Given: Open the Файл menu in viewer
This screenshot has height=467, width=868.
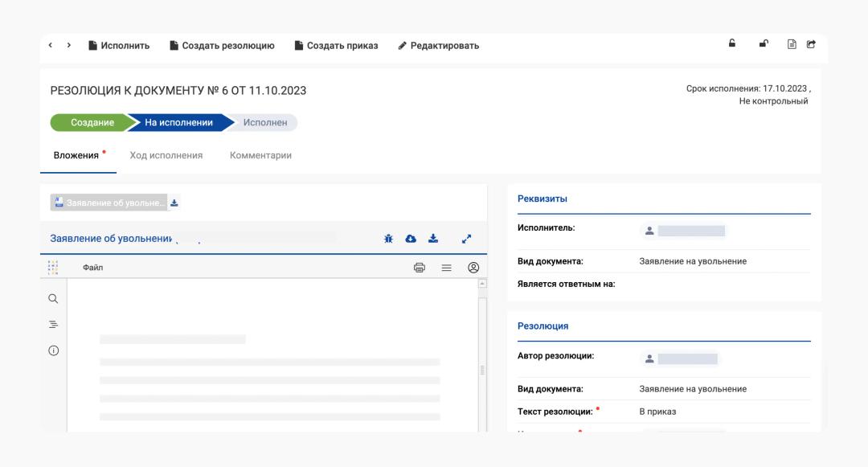Looking at the screenshot, I should (92, 268).
